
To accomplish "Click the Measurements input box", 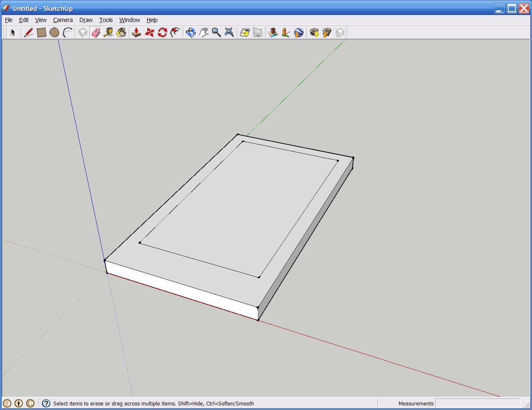I will click(x=477, y=403).
